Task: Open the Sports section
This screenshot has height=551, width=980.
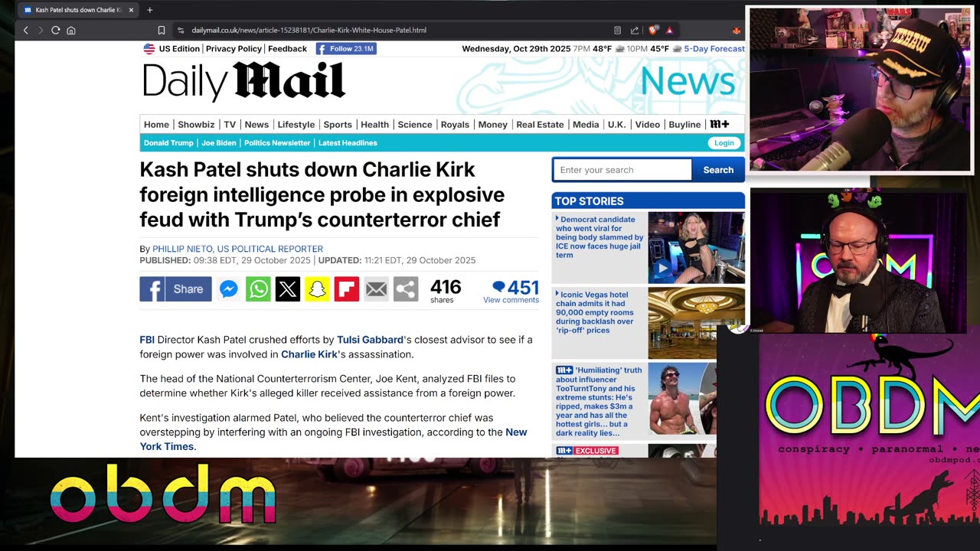Action: pos(338,125)
